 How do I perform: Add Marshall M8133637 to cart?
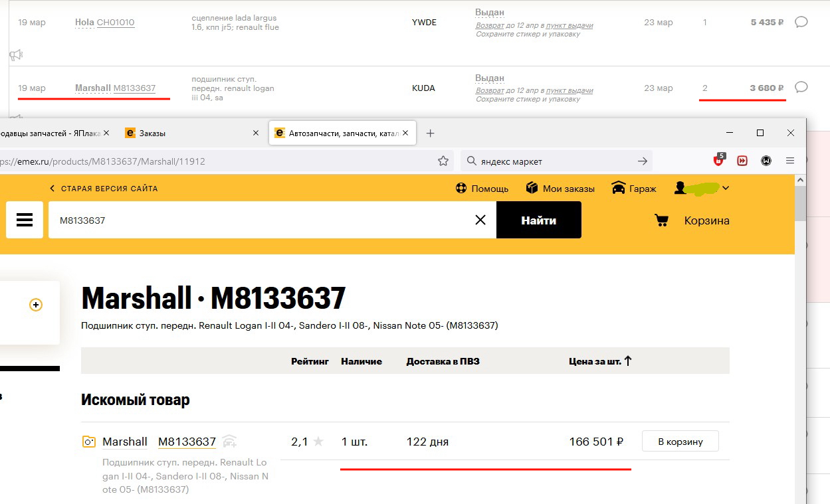pos(680,442)
